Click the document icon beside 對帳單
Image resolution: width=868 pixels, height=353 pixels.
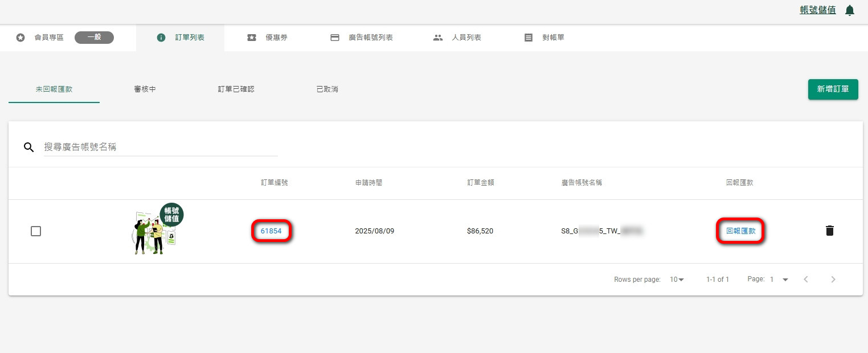pos(529,38)
